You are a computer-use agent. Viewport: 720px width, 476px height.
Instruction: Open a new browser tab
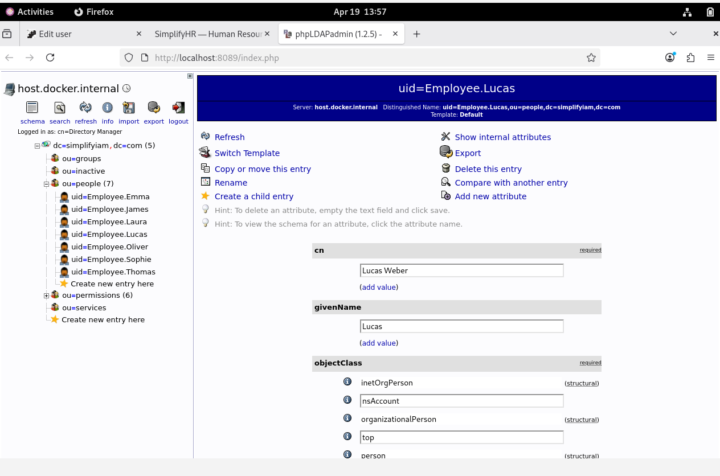[x=416, y=34]
